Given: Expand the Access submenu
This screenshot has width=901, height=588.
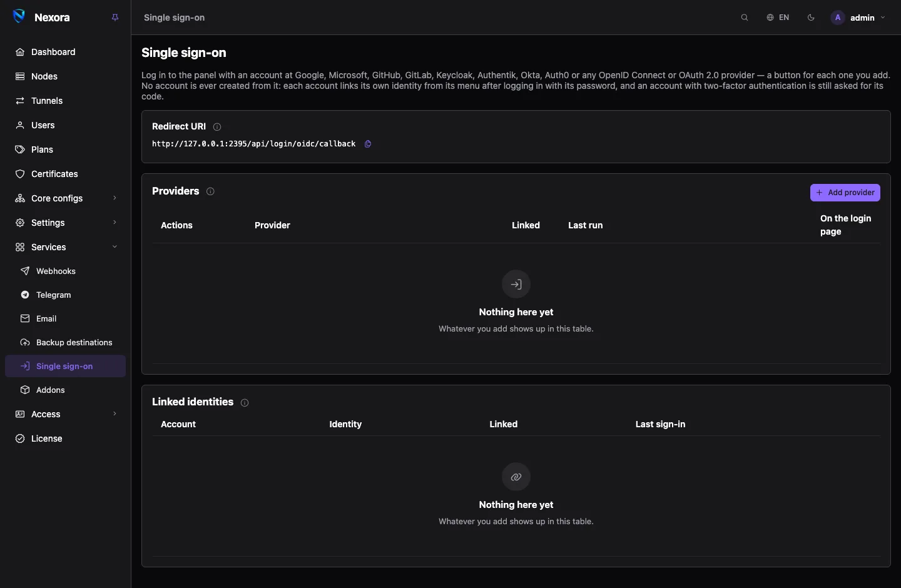Looking at the screenshot, I should [x=66, y=414].
